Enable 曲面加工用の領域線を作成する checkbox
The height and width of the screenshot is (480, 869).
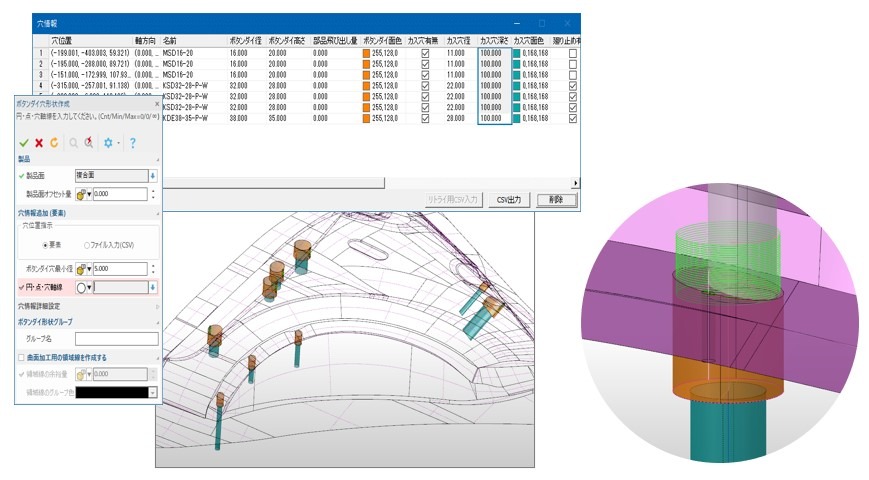22,357
